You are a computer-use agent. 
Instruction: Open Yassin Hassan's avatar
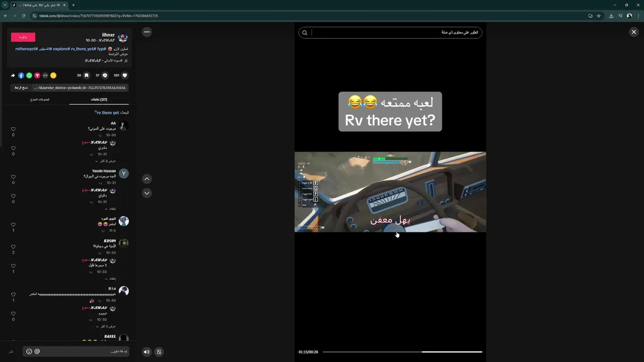coord(124,173)
